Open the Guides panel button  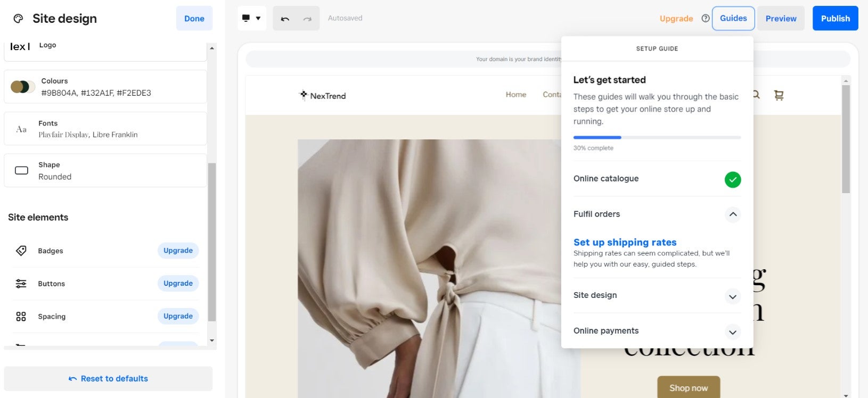(x=733, y=18)
